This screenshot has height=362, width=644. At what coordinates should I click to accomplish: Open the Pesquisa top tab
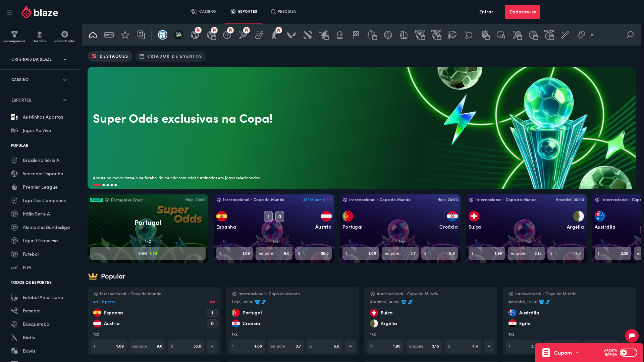click(x=283, y=12)
